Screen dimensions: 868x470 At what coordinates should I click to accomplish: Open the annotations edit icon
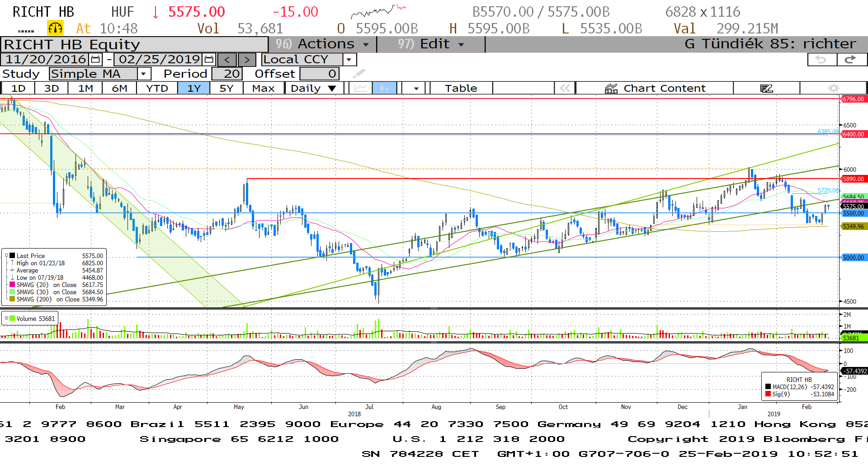[766, 88]
